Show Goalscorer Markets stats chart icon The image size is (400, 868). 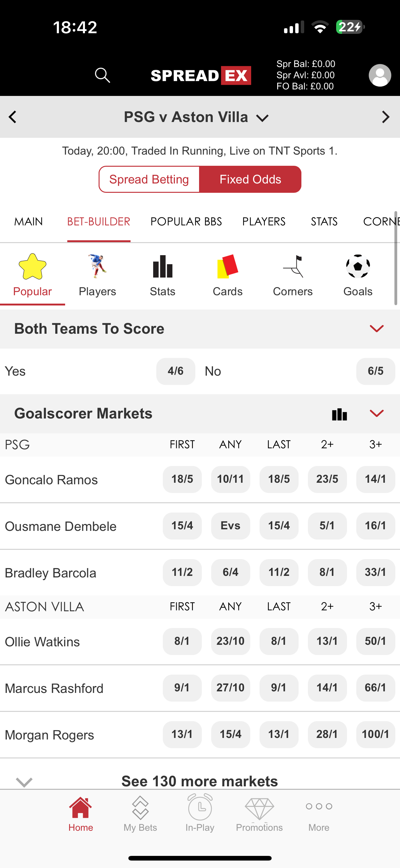click(339, 414)
